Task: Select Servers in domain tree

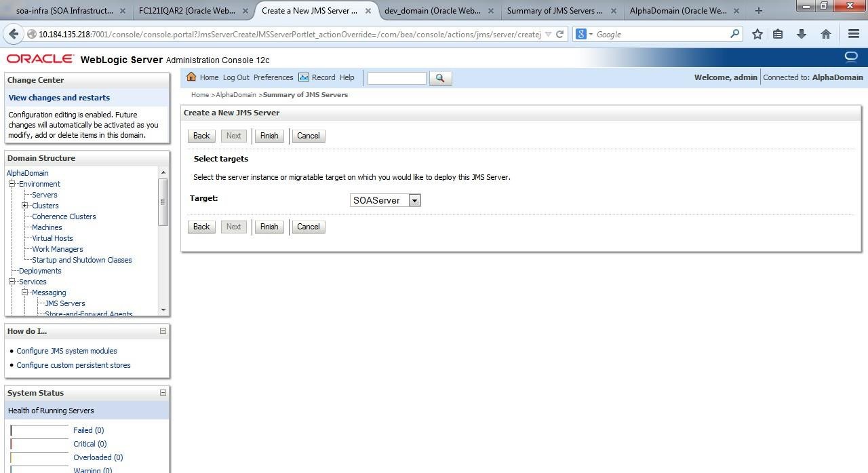Action: 45,195
